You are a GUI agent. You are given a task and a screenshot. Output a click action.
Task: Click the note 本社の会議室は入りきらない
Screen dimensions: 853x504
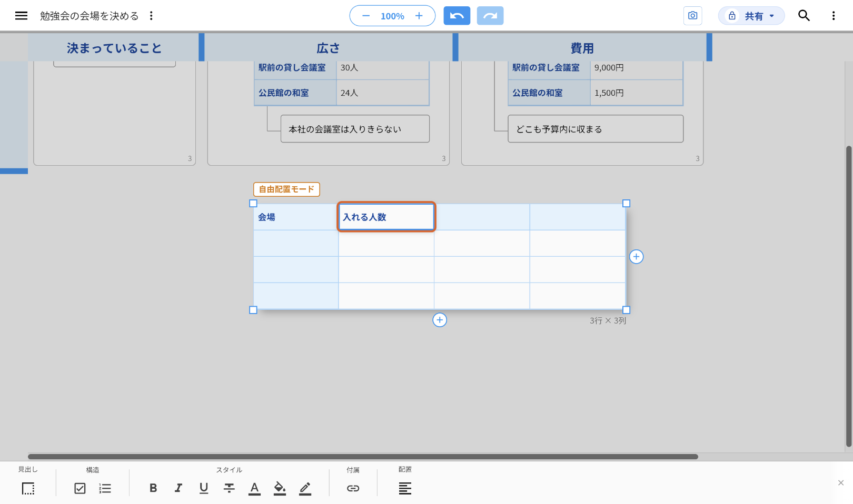(x=355, y=129)
